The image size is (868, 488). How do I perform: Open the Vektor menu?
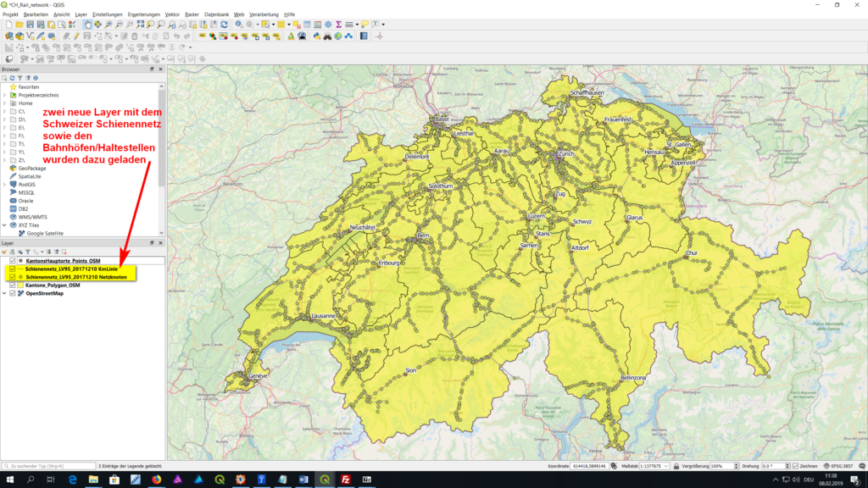(x=172, y=14)
